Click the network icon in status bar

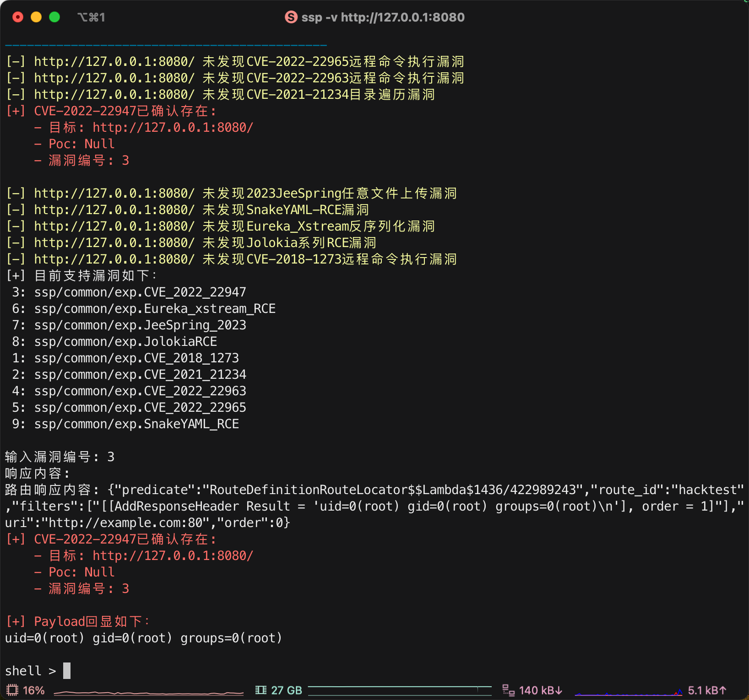(x=509, y=690)
